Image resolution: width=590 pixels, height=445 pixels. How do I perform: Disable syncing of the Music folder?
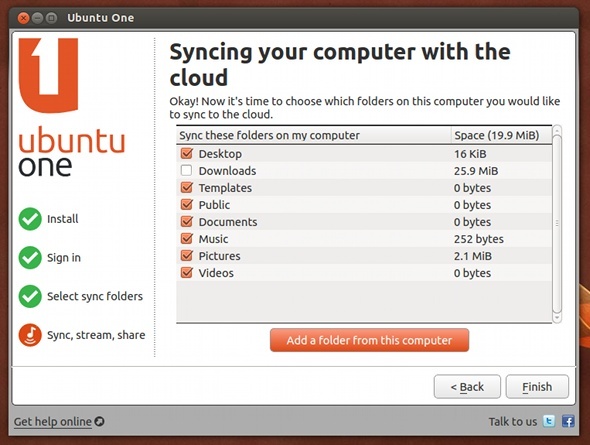pos(187,238)
